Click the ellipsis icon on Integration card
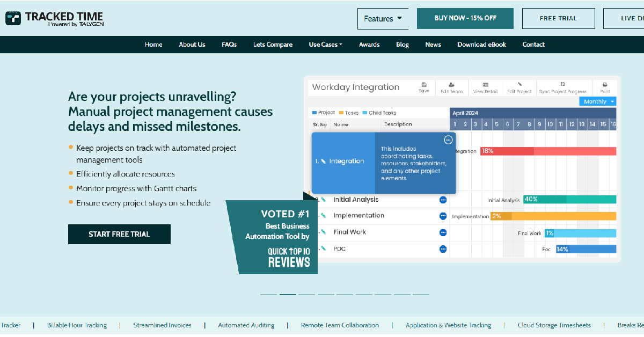The image size is (644, 337). [x=448, y=140]
